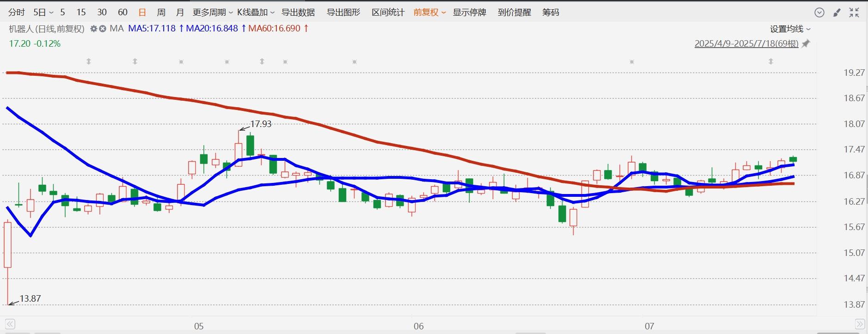The width and height of the screenshot is (868, 334).
Task: Click the MA60:16.690 value
Action: click(275, 29)
